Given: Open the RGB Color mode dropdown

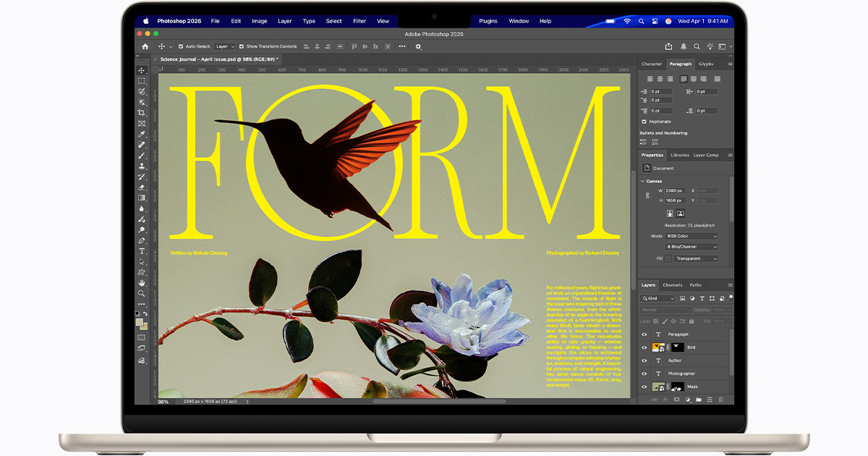Looking at the screenshot, I should pyautogui.click(x=692, y=236).
